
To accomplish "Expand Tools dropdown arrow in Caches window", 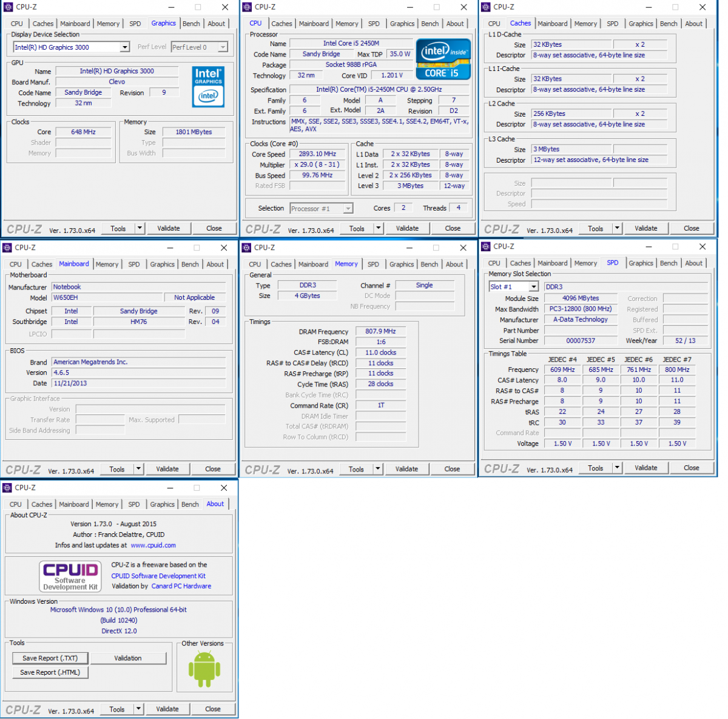I will [x=617, y=229].
